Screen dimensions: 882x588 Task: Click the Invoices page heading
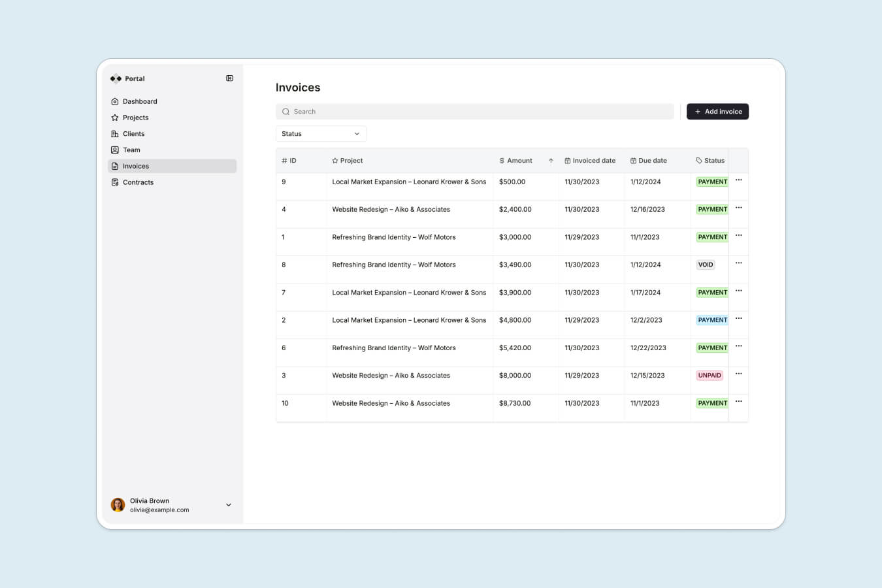click(298, 88)
